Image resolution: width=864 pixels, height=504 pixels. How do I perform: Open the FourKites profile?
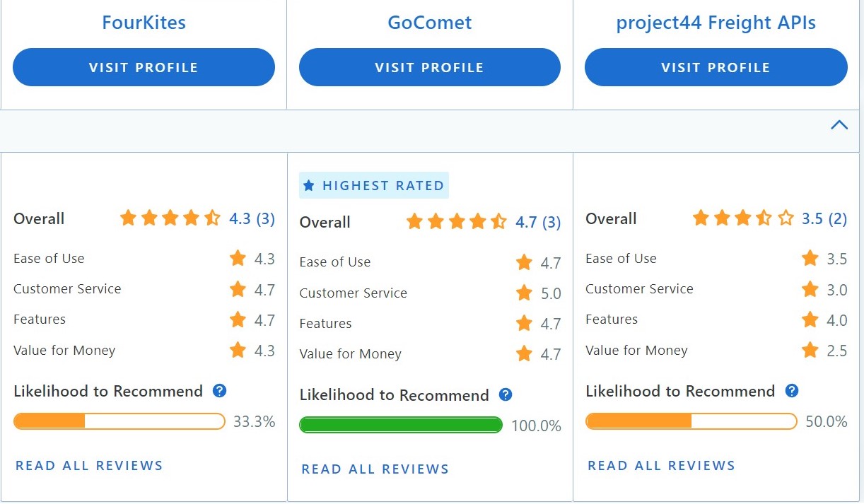coord(144,67)
